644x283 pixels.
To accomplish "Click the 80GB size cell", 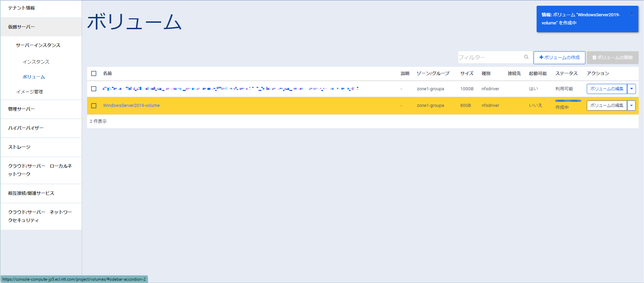I will coord(466,106).
